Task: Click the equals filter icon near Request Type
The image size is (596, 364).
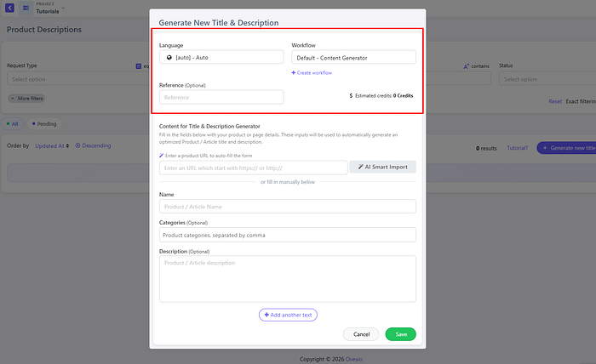Action: click(x=138, y=65)
